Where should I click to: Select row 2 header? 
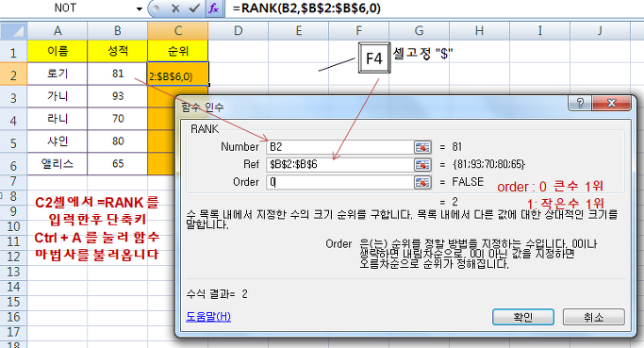coord(13,75)
